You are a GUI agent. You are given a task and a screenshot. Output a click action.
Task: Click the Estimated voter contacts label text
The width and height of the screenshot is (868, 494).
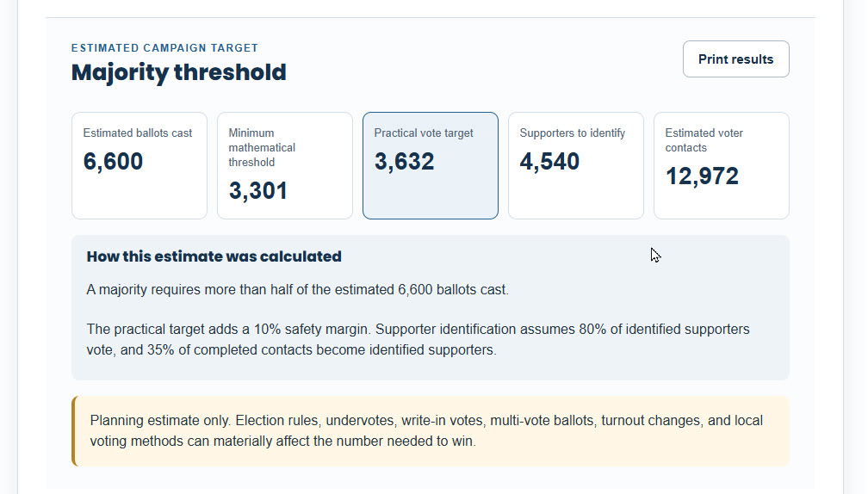click(x=704, y=140)
